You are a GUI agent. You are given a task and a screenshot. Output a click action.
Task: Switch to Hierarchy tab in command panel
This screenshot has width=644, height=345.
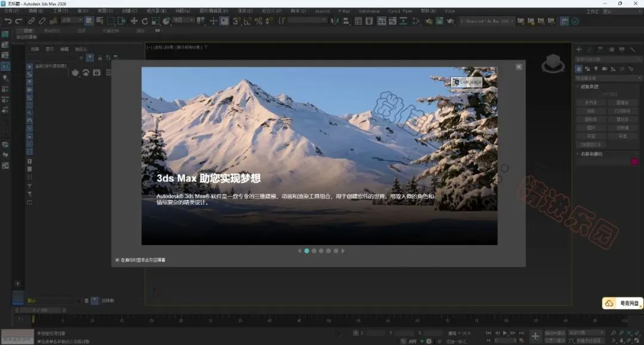(x=600, y=49)
